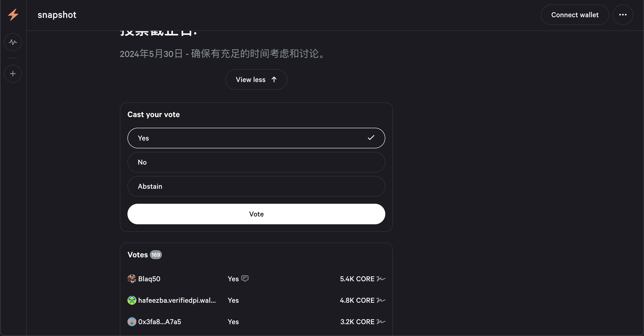Select the No voting option
This screenshot has width=644, height=336.
256,162
